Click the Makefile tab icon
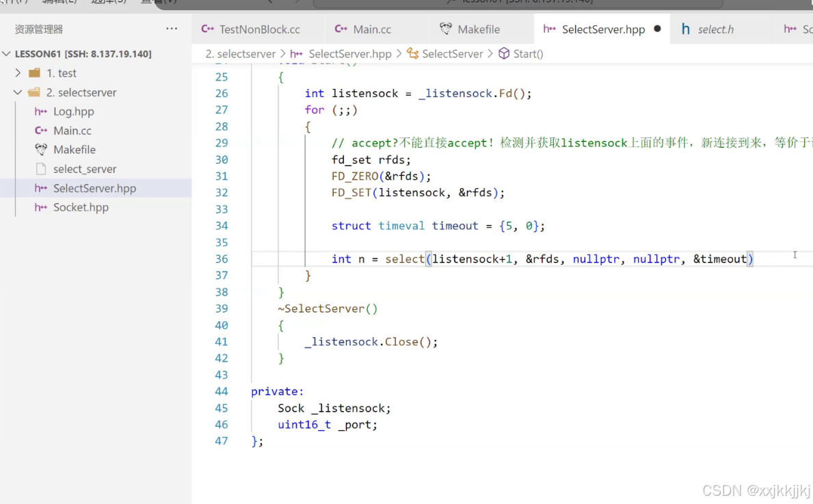 (446, 29)
